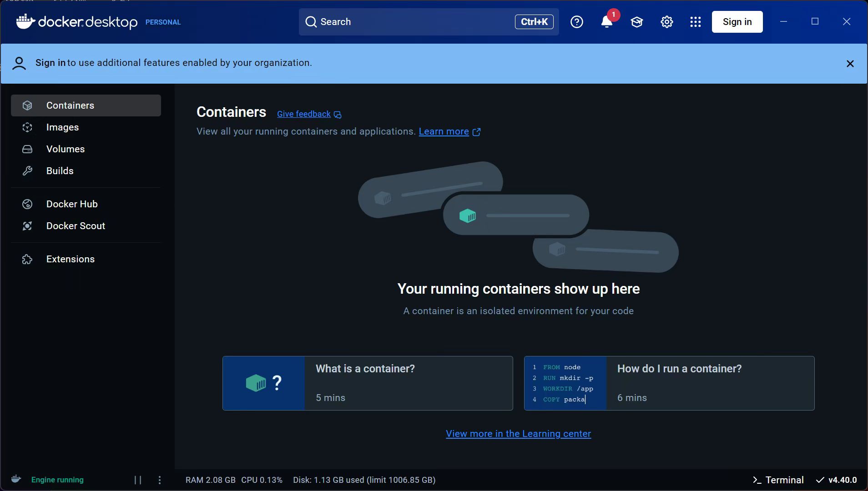Click the CPU 0.13% status
Image resolution: width=868 pixels, height=491 pixels.
tap(262, 480)
